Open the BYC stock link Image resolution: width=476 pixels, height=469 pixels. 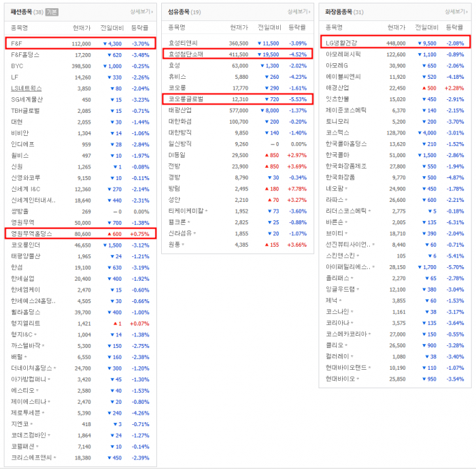[x=17, y=66]
